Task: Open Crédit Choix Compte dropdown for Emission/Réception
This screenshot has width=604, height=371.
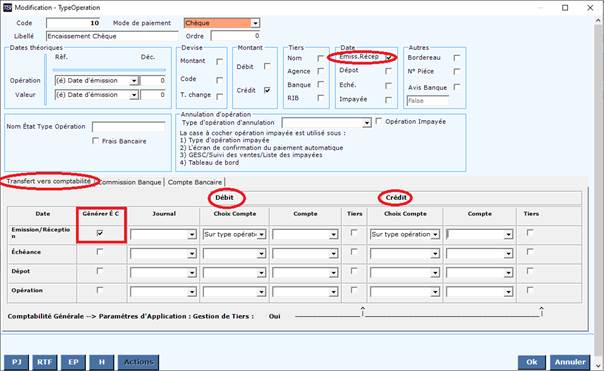Action: (x=435, y=235)
